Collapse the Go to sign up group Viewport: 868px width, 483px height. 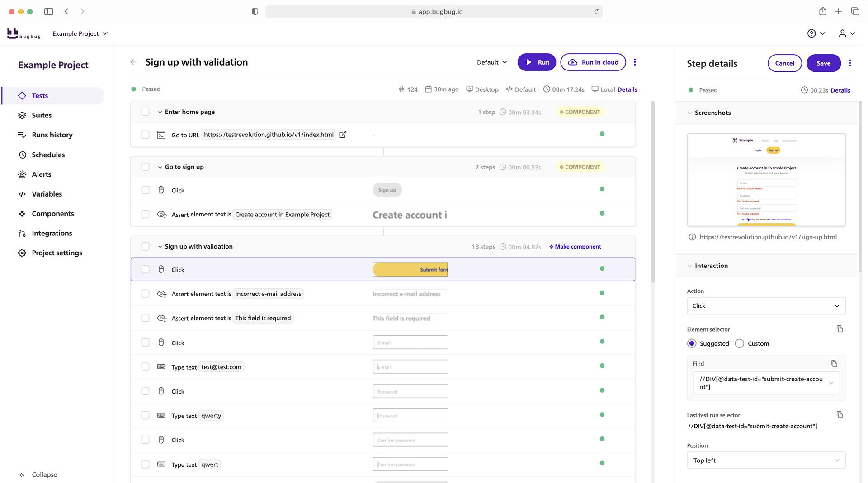160,167
